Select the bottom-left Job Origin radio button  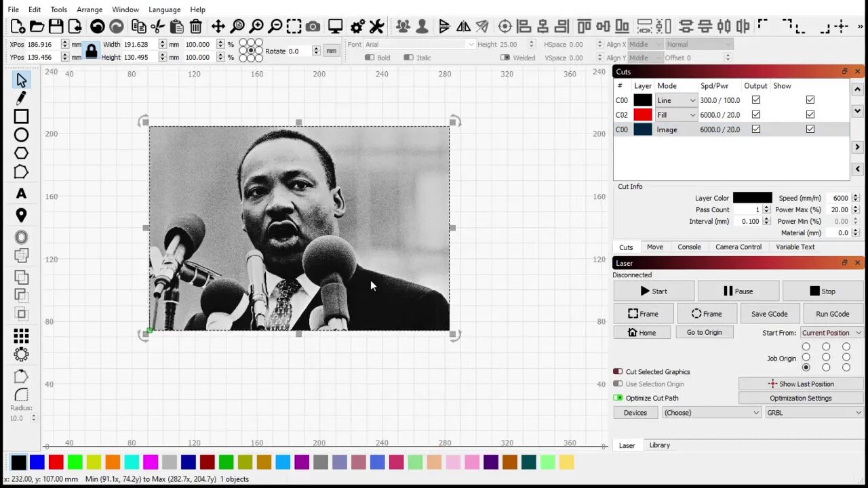[x=806, y=367]
